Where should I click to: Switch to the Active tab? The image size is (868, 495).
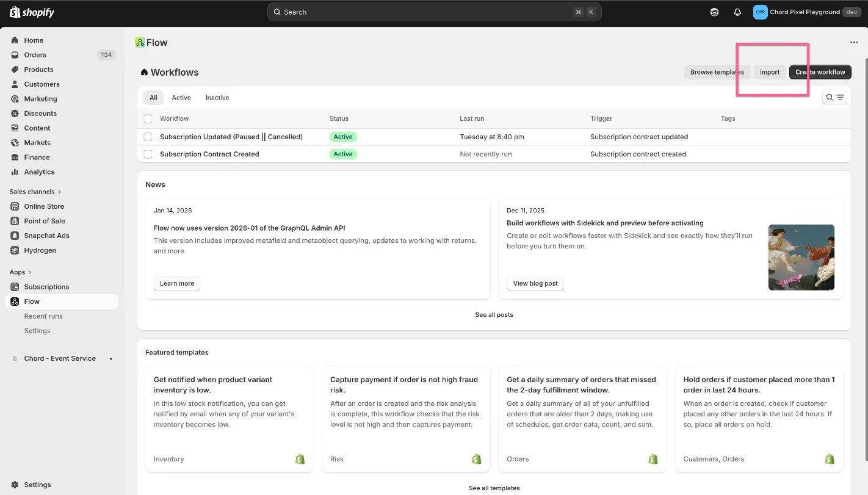point(181,98)
